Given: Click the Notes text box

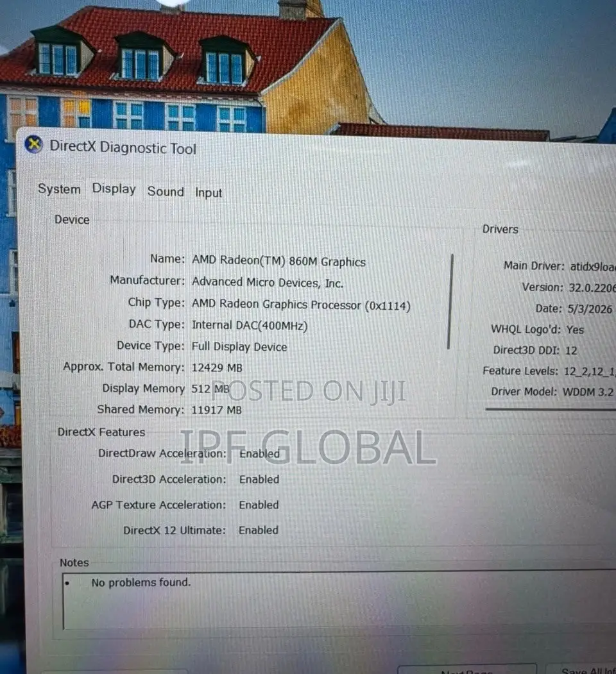Looking at the screenshot, I should tap(339, 600).
